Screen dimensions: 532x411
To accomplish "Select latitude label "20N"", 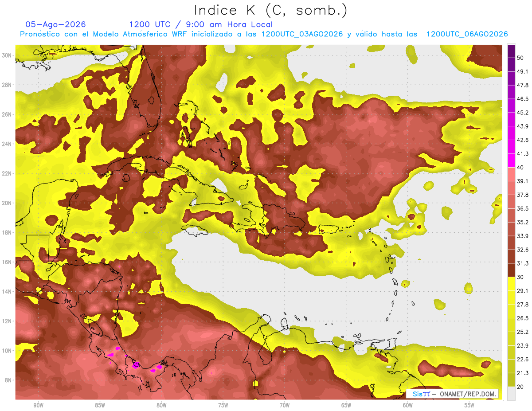I will pyautogui.click(x=8, y=203).
